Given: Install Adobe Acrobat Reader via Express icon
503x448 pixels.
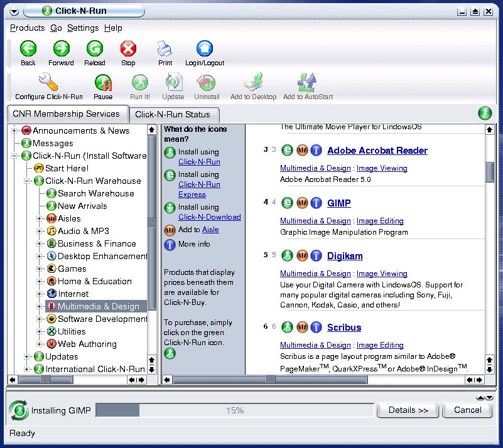Looking at the screenshot, I should point(287,150).
